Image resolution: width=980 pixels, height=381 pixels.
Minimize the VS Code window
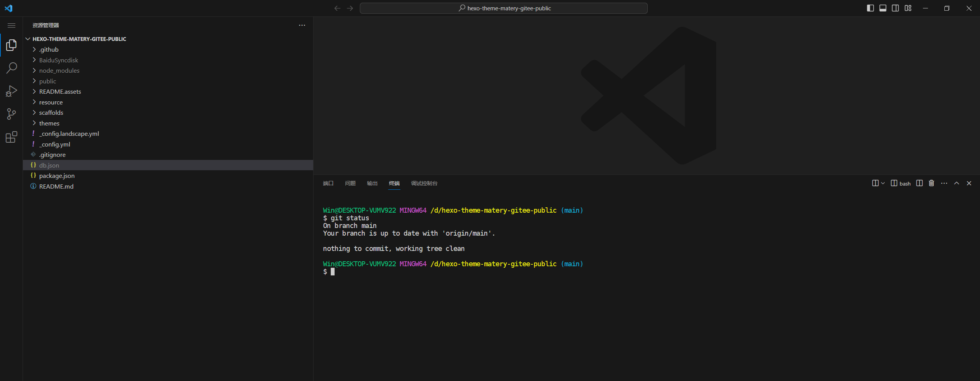click(x=925, y=8)
